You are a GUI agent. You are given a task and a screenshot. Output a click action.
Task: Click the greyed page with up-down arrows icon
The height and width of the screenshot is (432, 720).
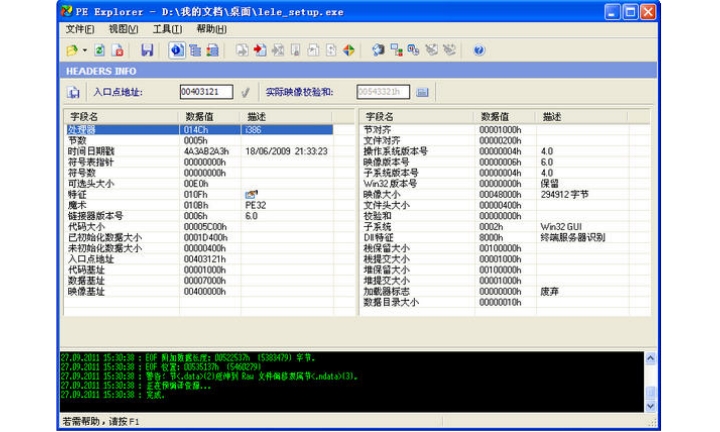331,50
